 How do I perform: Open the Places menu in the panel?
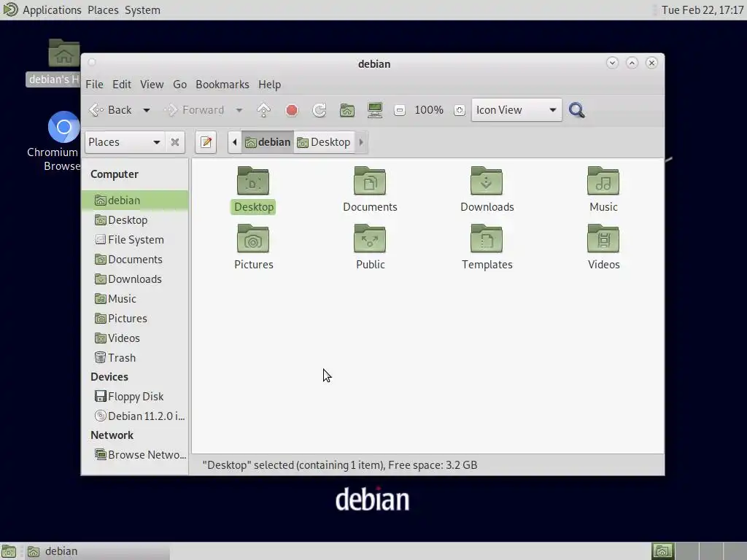click(103, 10)
